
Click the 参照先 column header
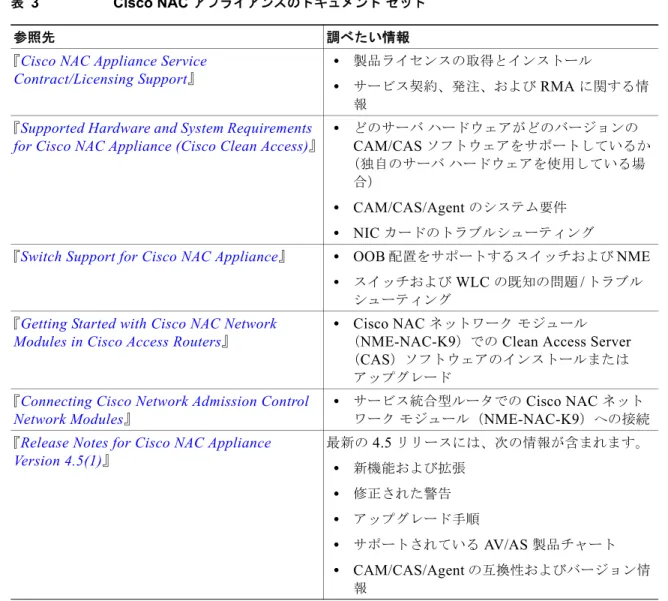tap(34, 37)
